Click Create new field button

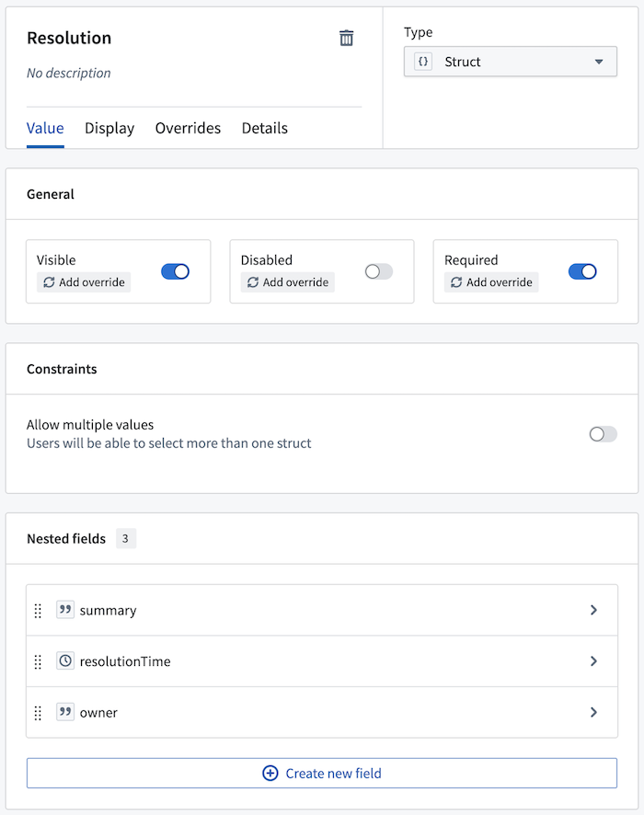(x=321, y=774)
